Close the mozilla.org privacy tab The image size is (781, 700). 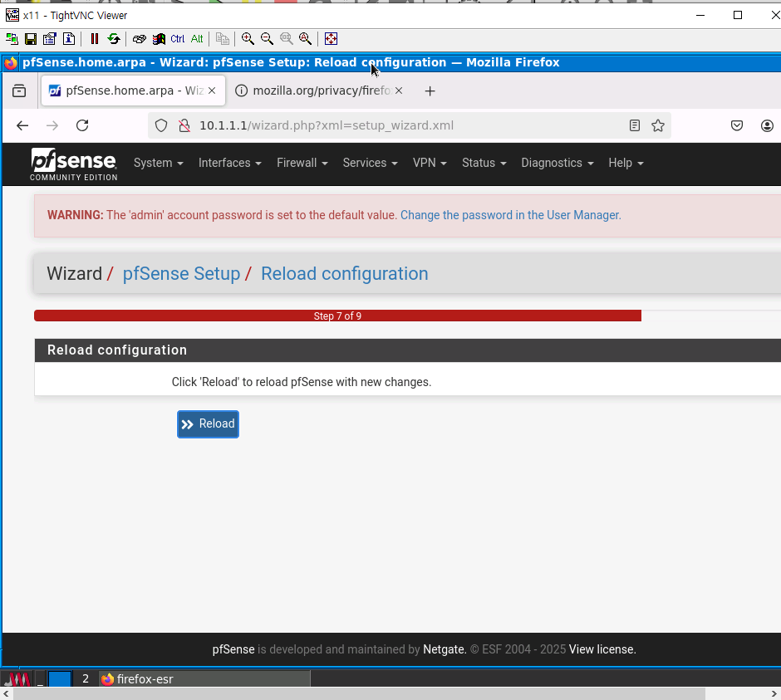[399, 91]
